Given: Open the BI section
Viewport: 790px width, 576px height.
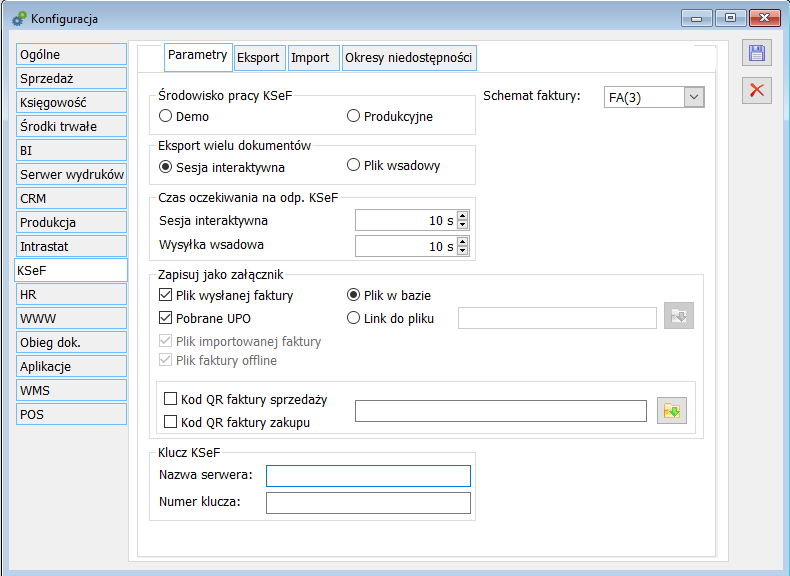Looking at the screenshot, I should [x=71, y=150].
